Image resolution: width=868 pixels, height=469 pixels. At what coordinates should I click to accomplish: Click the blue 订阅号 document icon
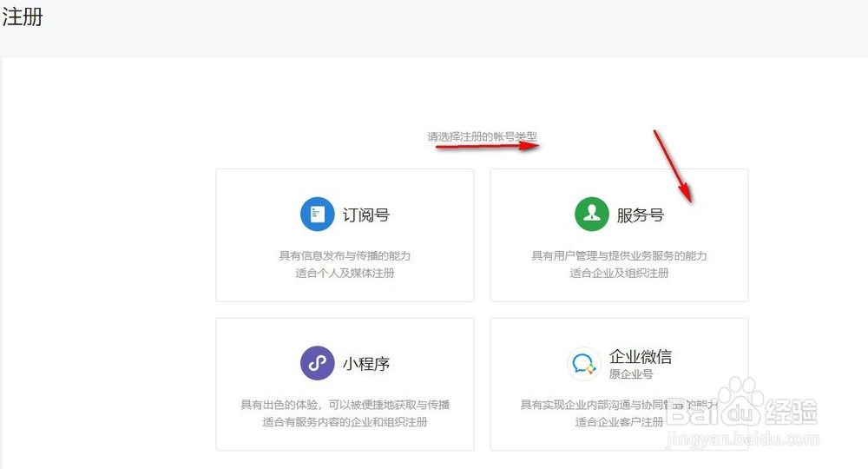click(317, 214)
